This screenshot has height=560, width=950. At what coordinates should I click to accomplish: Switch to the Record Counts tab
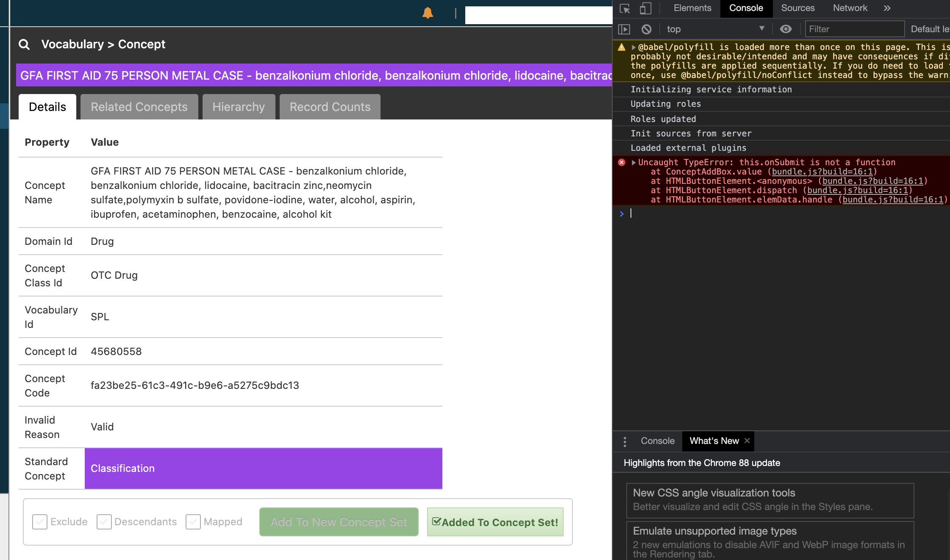pyautogui.click(x=330, y=107)
